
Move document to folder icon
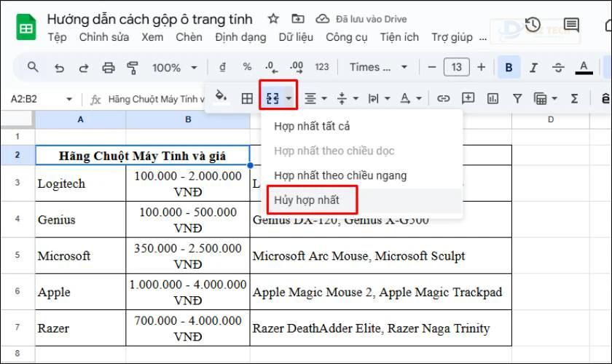tap(298, 19)
